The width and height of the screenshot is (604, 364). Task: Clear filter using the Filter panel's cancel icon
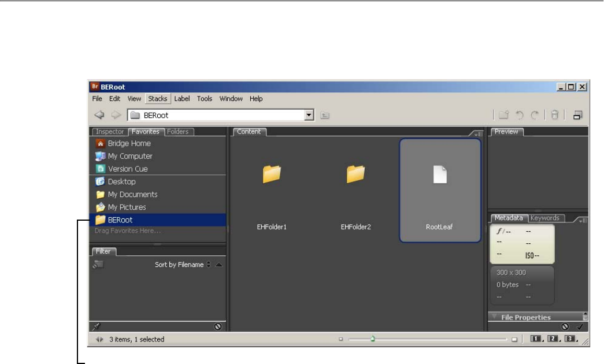click(218, 326)
